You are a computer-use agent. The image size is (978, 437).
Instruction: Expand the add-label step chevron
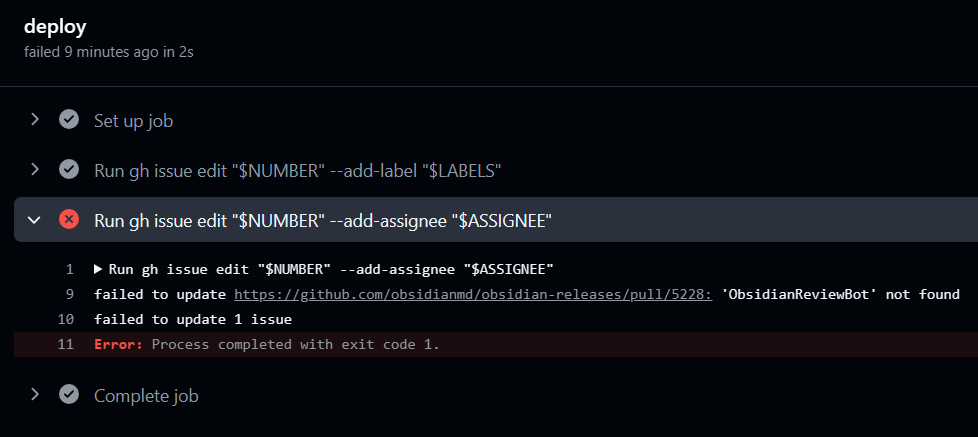pyautogui.click(x=35, y=170)
